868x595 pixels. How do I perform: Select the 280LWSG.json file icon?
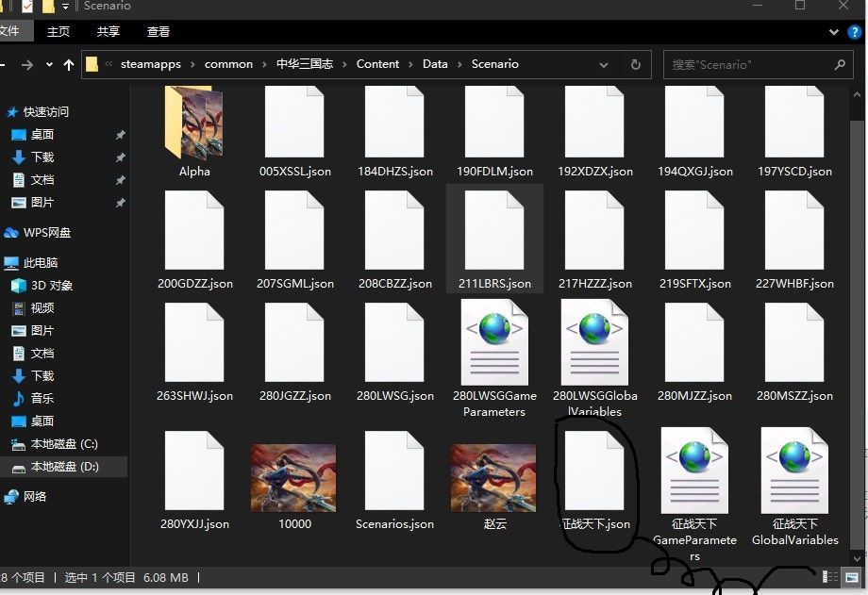[394, 342]
